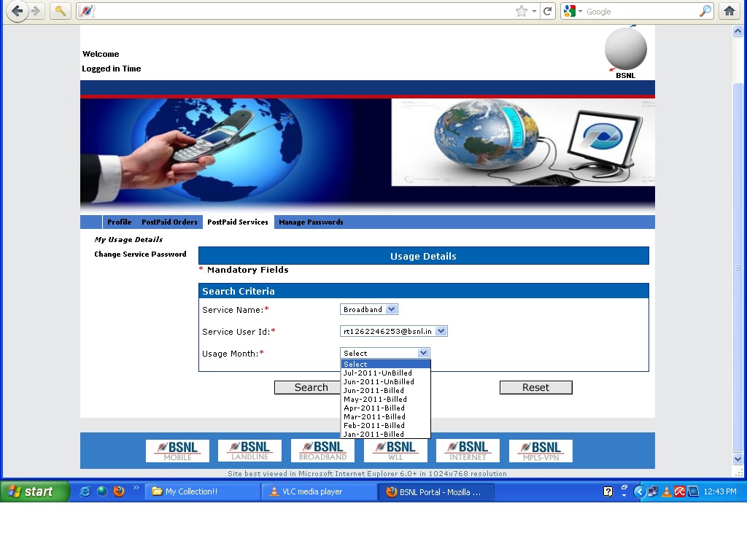Viewport: 747px width, 560px height.
Task: Show hidden tray icons arrow
Action: (x=640, y=491)
